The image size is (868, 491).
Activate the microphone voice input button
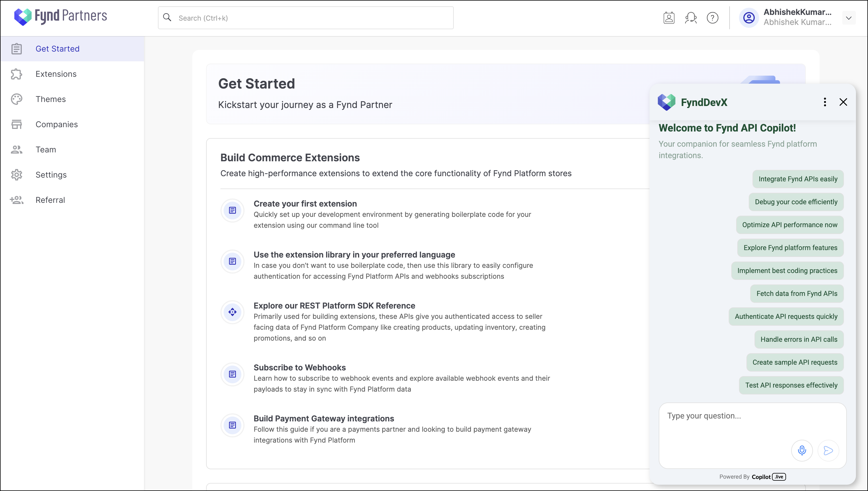[801, 451]
